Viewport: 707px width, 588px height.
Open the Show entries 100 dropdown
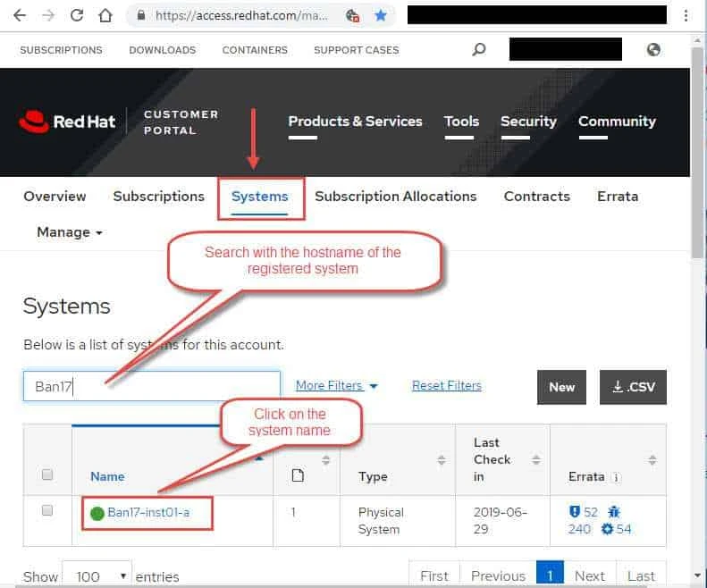click(x=97, y=575)
